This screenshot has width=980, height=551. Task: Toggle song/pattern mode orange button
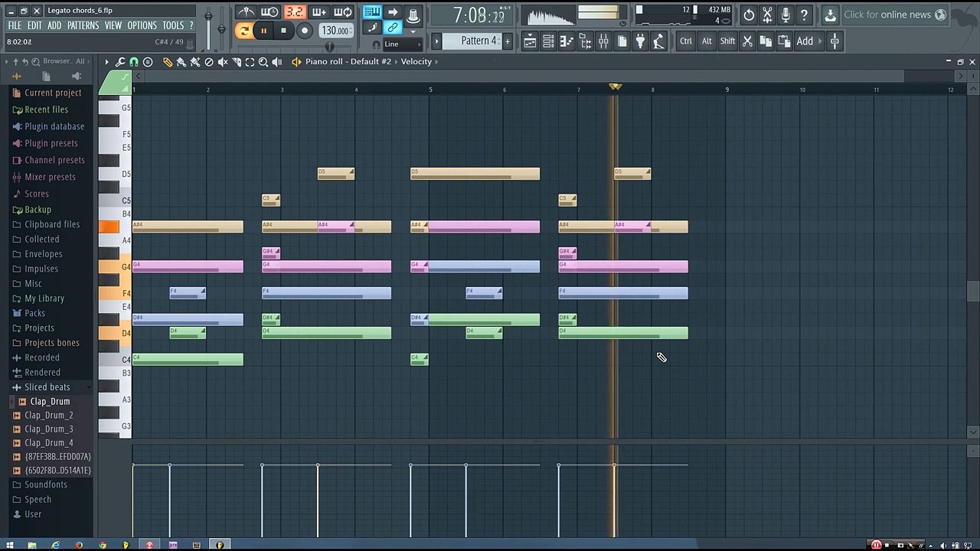pyautogui.click(x=244, y=31)
